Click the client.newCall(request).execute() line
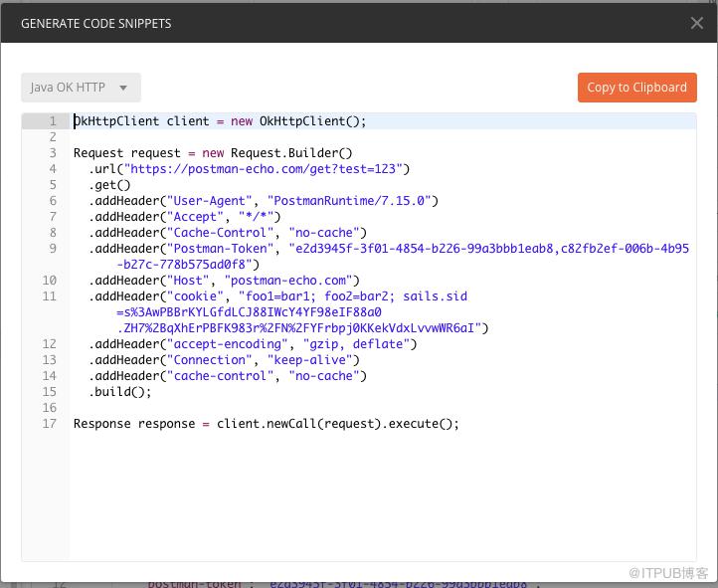The height and width of the screenshot is (588, 718). 267,424
